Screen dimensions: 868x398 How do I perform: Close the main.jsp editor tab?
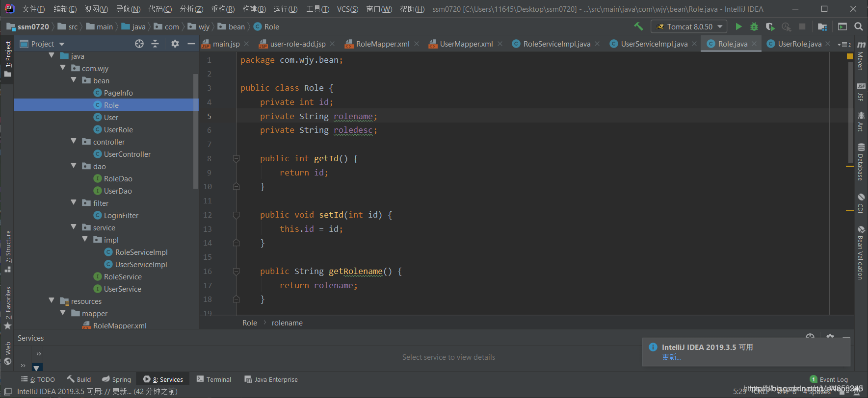(x=246, y=44)
